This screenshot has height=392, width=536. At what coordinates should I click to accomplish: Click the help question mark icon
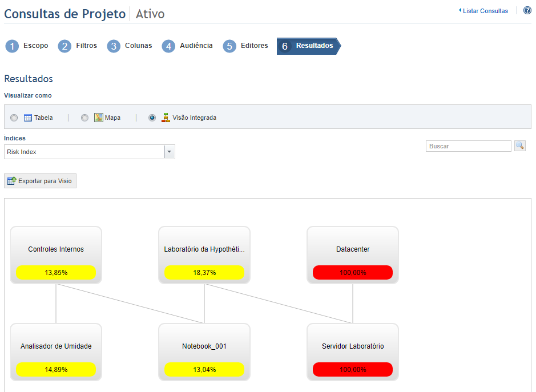pyautogui.click(x=527, y=11)
